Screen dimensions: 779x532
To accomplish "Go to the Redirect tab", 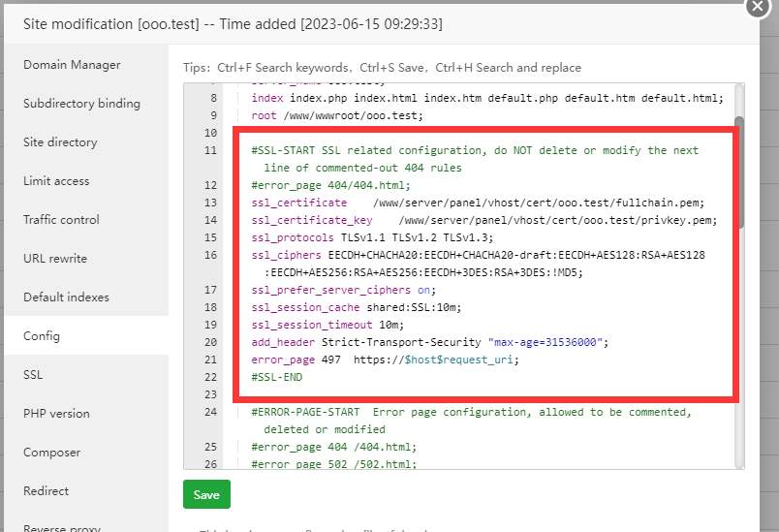I will pyautogui.click(x=47, y=491).
